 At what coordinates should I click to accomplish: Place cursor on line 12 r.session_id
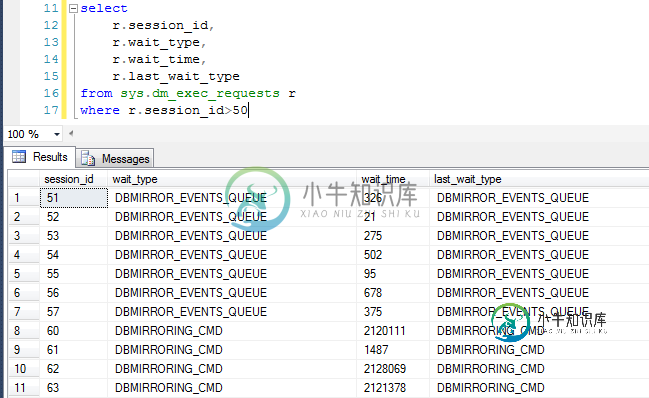[x=163, y=25]
